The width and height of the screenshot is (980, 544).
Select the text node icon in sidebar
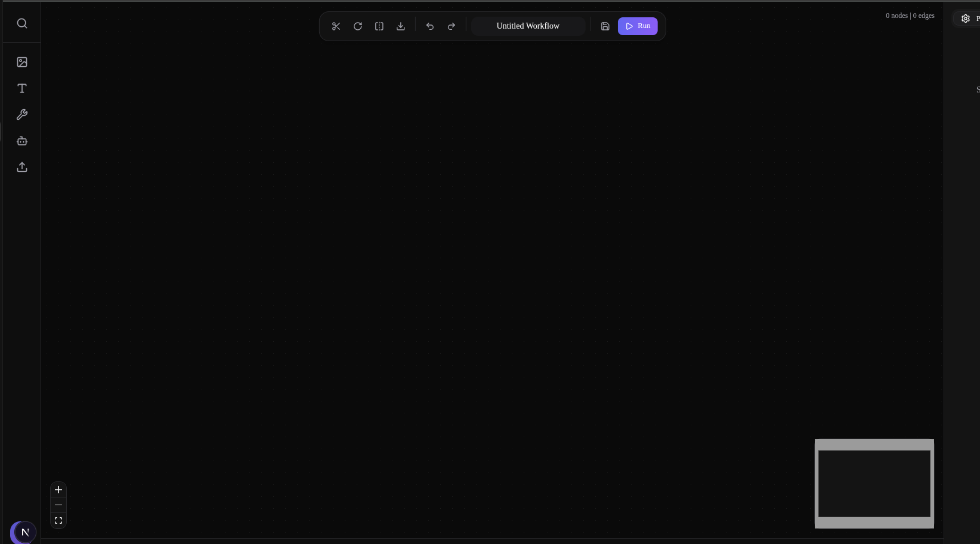click(22, 88)
